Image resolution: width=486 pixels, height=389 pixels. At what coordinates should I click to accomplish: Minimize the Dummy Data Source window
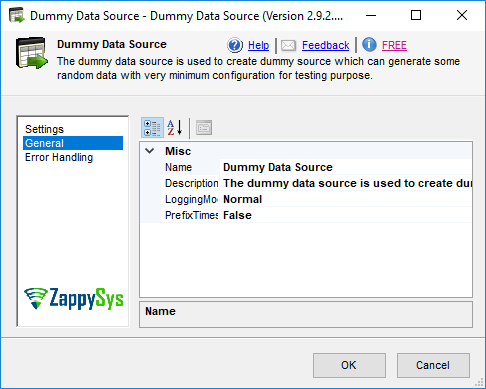point(371,15)
